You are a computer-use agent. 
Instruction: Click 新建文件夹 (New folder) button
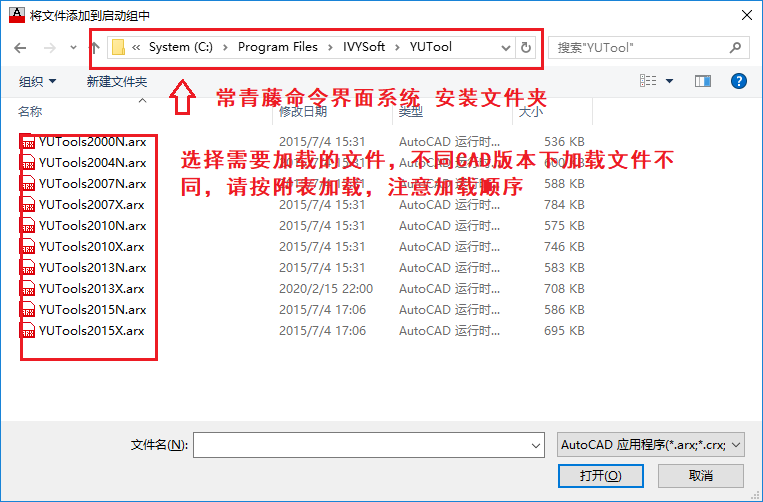[x=117, y=81]
